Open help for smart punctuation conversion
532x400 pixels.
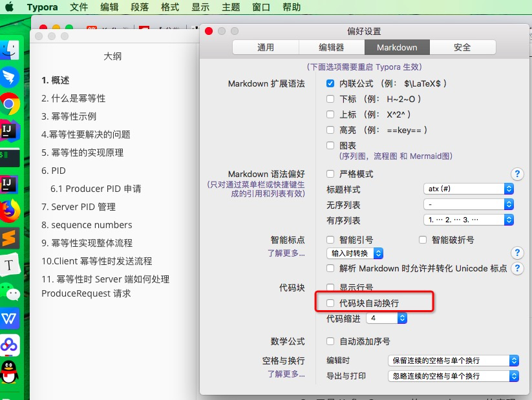pyautogui.click(x=517, y=253)
